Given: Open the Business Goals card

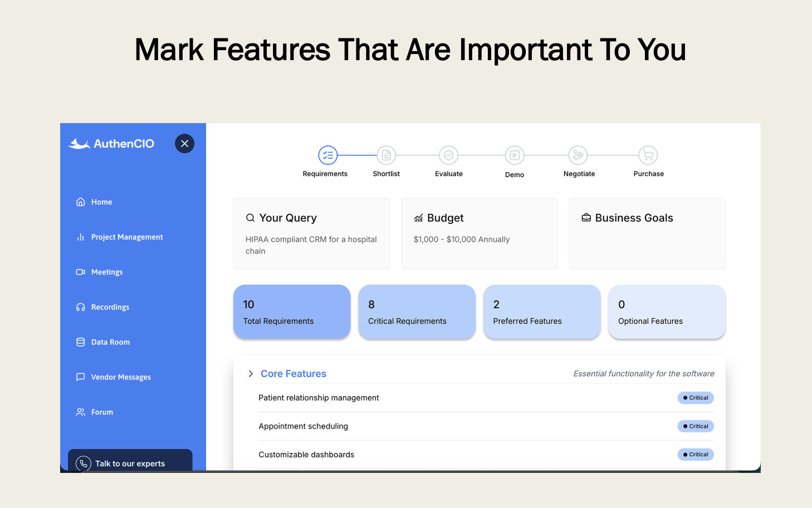Looking at the screenshot, I should pos(647,233).
